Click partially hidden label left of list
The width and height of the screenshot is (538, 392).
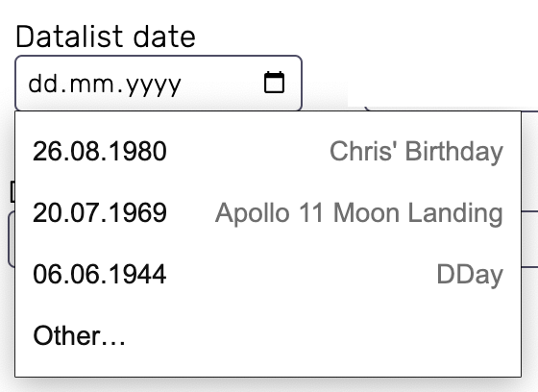pyautogui.click(x=12, y=191)
